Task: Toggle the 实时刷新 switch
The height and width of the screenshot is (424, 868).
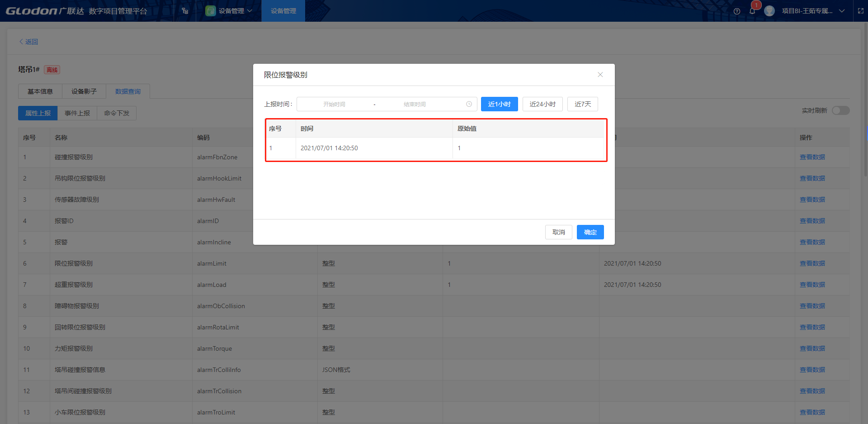Action: pos(840,110)
